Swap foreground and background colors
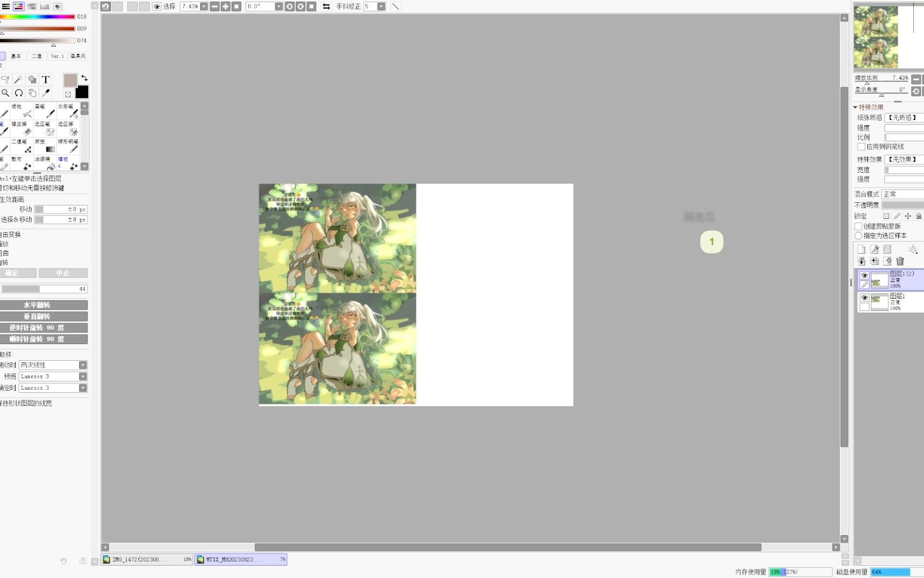 pos(84,78)
